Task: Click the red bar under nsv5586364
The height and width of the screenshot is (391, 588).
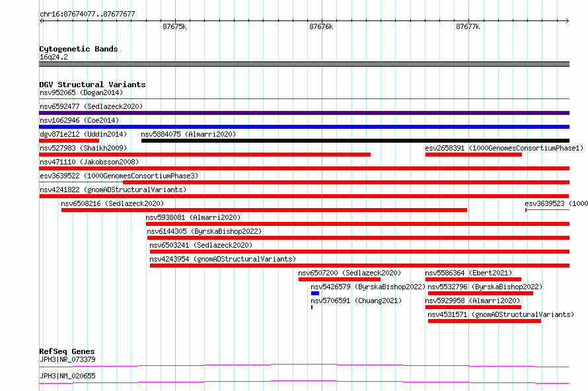Action: [473, 279]
